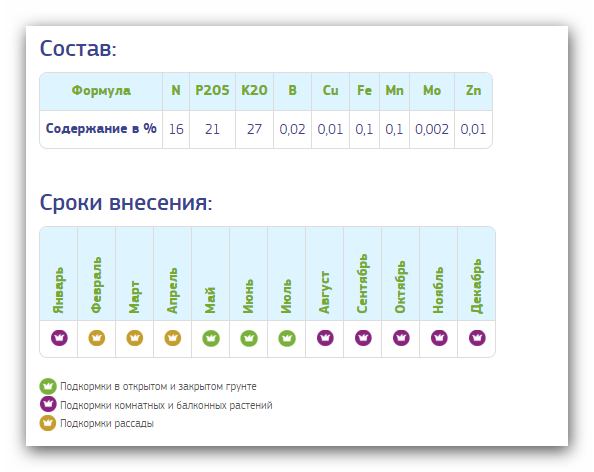Click the Сроки внесения heading
Image resolution: width=594 pixels, height=472 pixels.
coord(126,202)
